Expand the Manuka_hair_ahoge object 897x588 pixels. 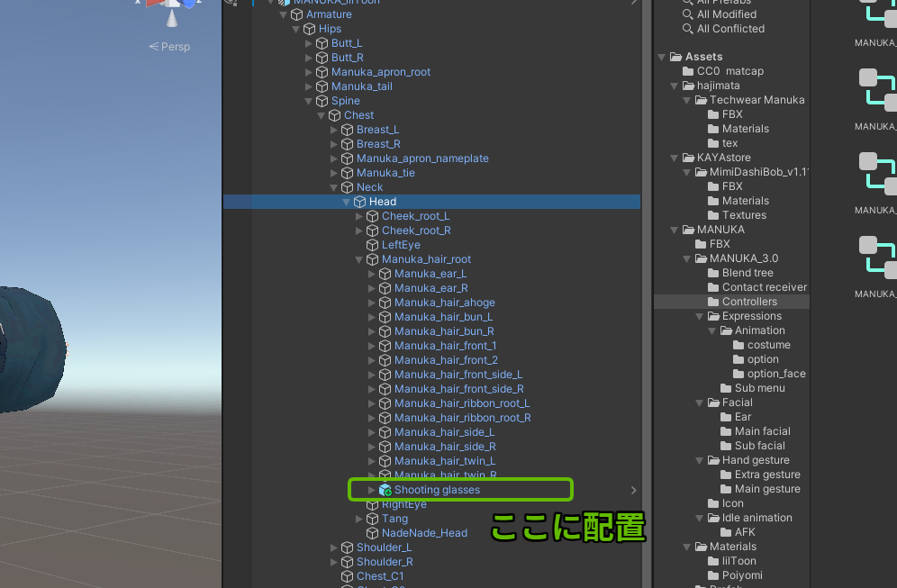tap(372, 303)
